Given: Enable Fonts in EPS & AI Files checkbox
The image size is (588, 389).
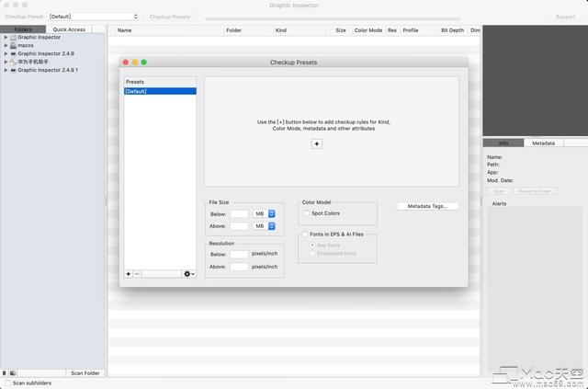Looking at the screenshot, I should tap(305, 235).
